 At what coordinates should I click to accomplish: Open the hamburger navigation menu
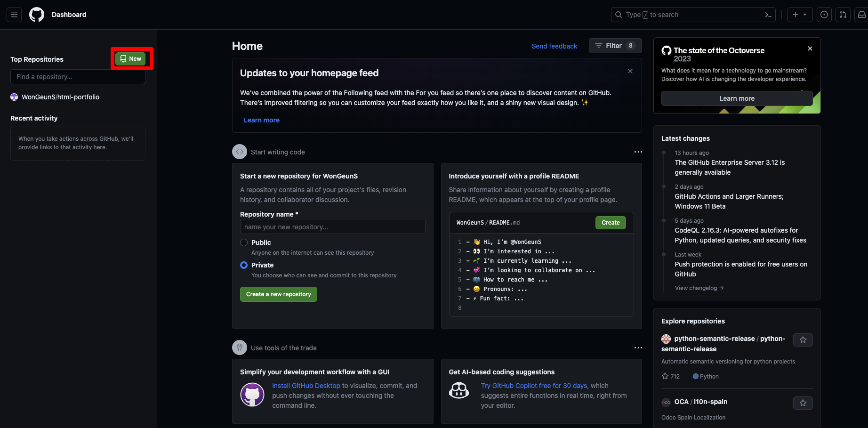pos(14,15)
